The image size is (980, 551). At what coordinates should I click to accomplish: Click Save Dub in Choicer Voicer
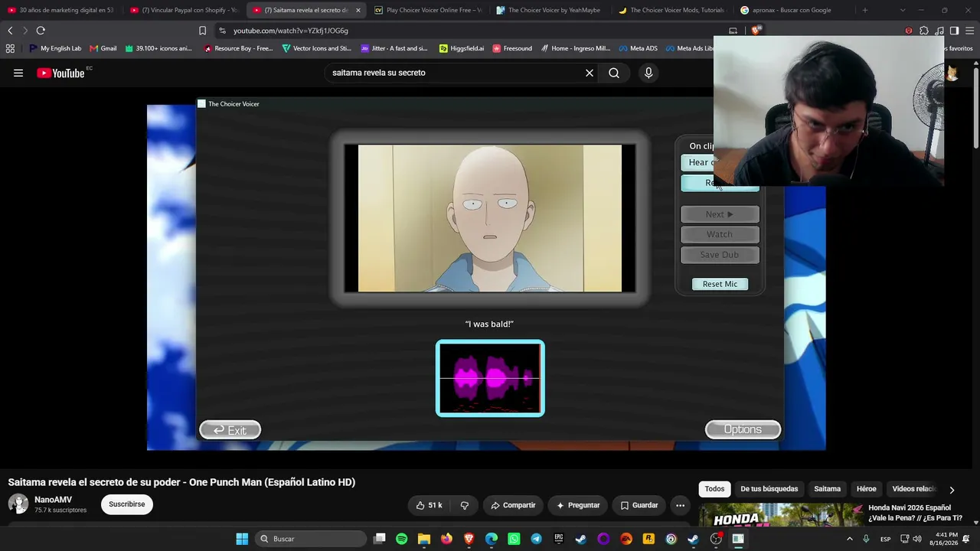[x=720, y=255]
